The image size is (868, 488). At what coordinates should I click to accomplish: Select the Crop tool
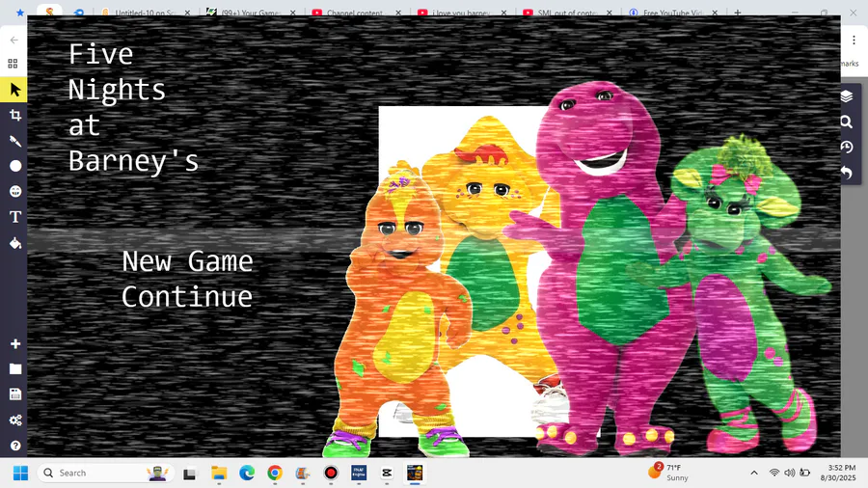pos(14,115)
